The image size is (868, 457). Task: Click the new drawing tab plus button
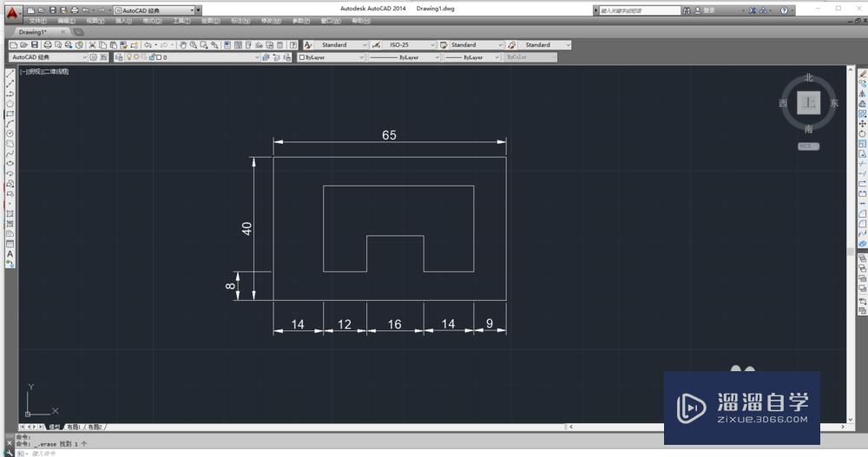[79, 32]
